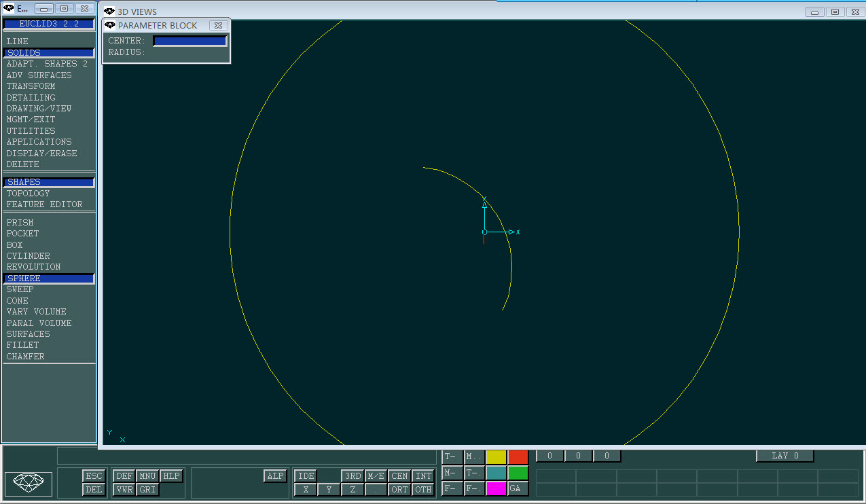Viewport: 866px width, 504px height.
Task: Click the ESC button
Action: pyautogui.click(x=94, y=476)
